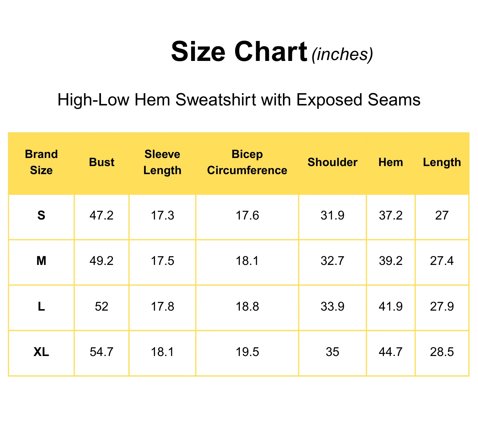Screen dimensions: 478x448
Task: Select the XL size row label
Action: (x=41, y=352)
